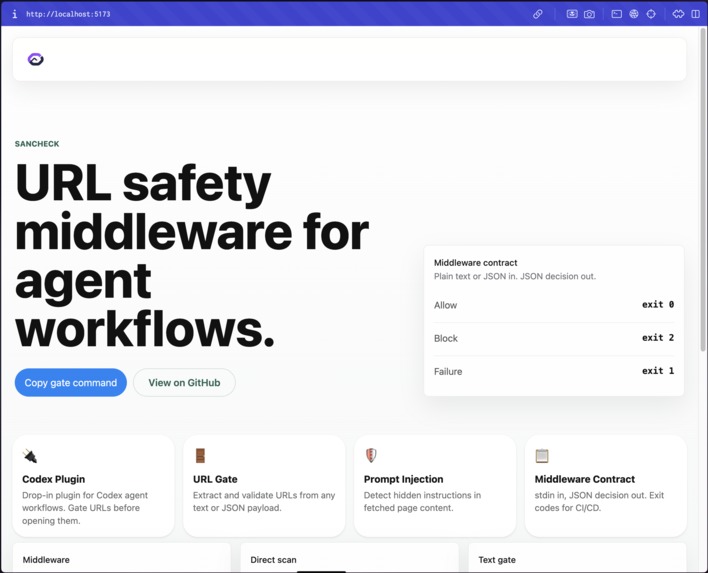Click the 'exit 0' code value
This screenshot has width=708, height=573.
click(658, 304)
